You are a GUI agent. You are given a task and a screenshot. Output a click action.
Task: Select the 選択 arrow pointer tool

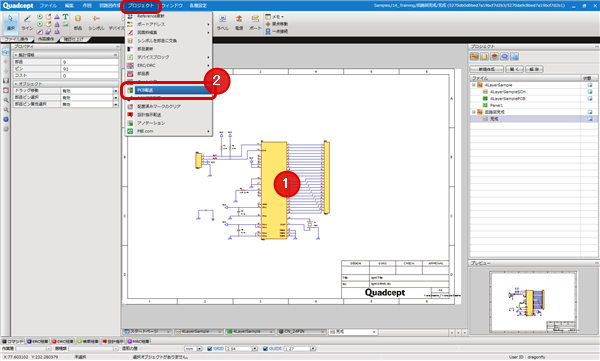pyautogui.click(x=10, y=22)
